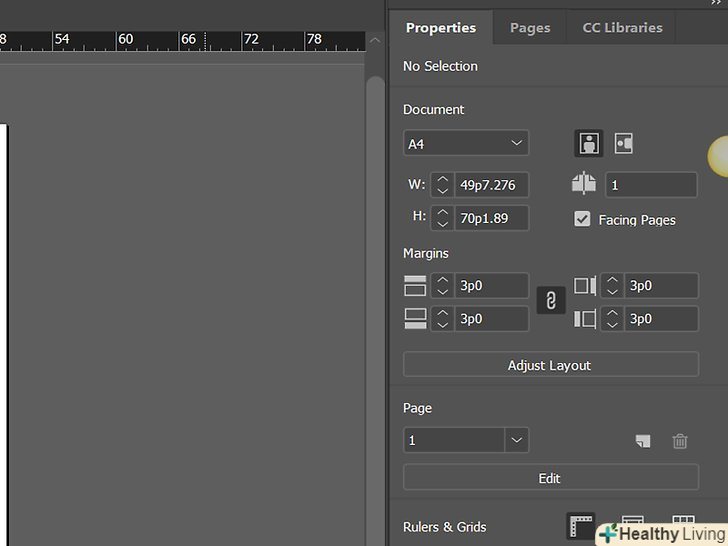Click the create new page icon
This screenshot has width=728, height=546.
(643, 441)
